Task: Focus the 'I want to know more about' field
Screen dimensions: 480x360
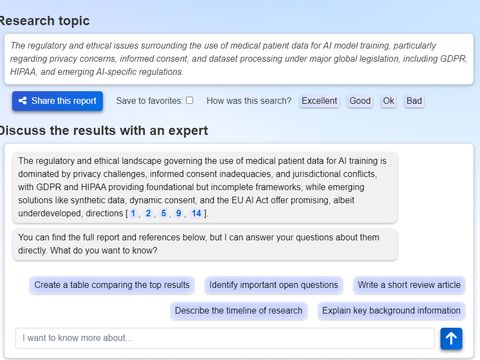Action: 225,338
